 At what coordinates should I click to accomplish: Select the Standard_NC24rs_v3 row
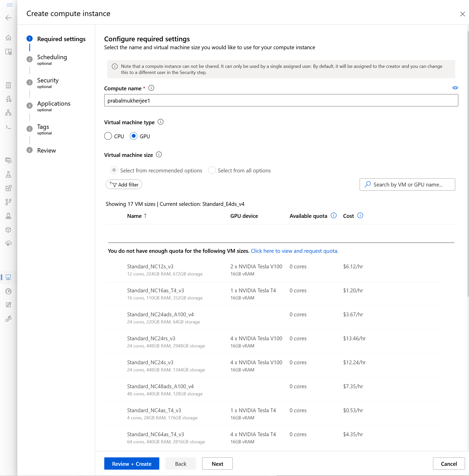(274, 342)
